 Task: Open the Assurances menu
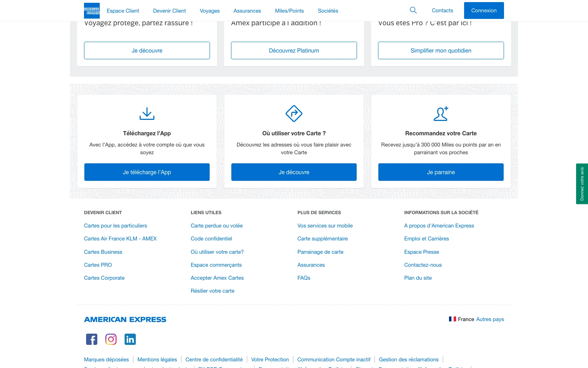click(247, 11)
